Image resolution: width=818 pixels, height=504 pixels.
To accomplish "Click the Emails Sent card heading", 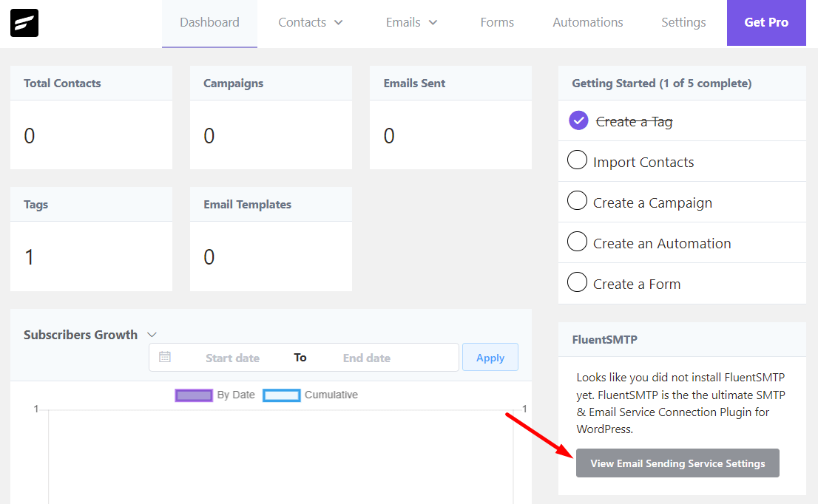I will click(414, 84).
